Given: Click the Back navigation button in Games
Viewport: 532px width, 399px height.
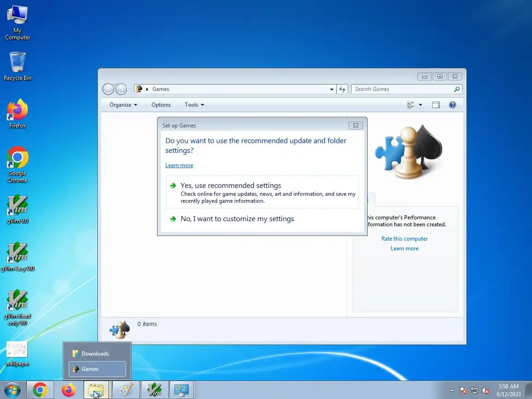Looking at the screenshot, I should 108,89.
